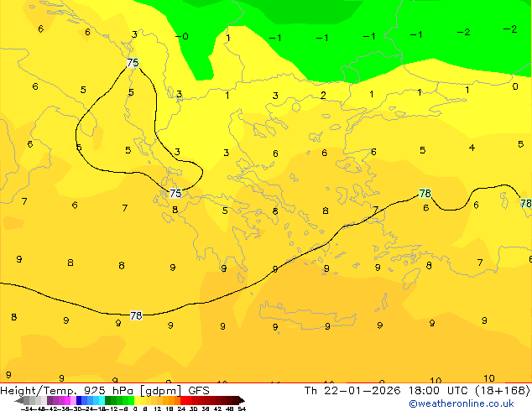Click the fully visible 10 value, bottom right

point(489,378)
